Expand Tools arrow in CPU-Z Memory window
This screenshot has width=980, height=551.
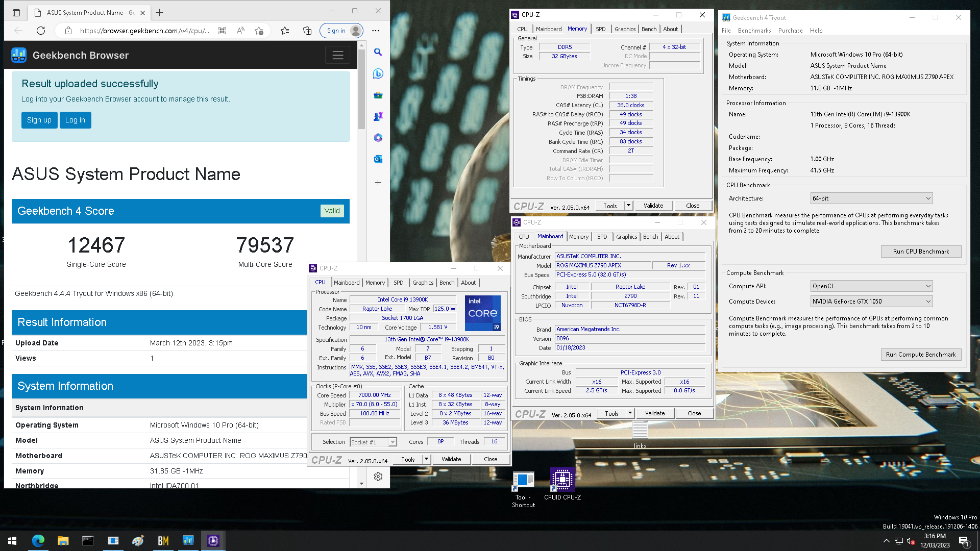click(x=628, y=206)
